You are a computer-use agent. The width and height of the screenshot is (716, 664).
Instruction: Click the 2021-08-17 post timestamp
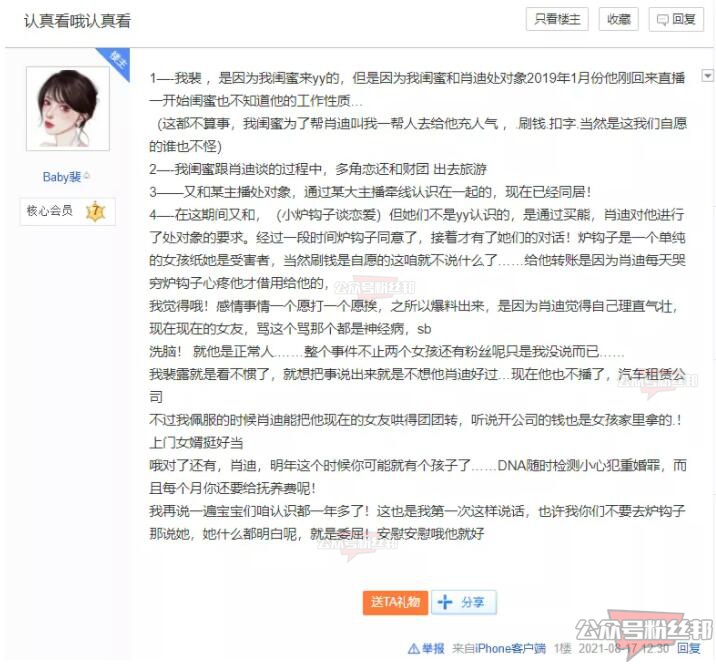tap(623, 648)
